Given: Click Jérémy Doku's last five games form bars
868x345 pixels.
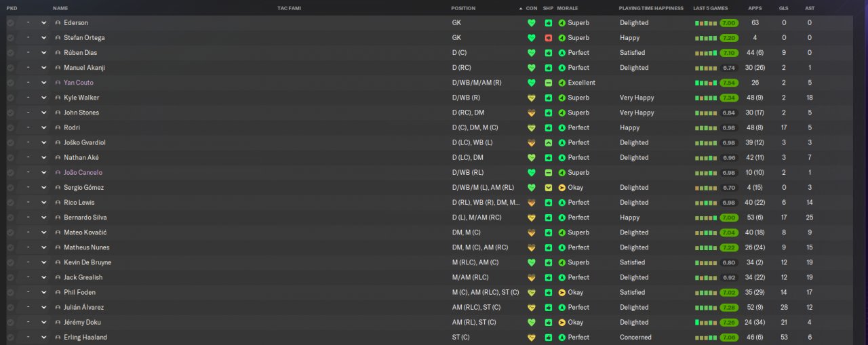Looking at the screenshot, I should click(706, 322).
